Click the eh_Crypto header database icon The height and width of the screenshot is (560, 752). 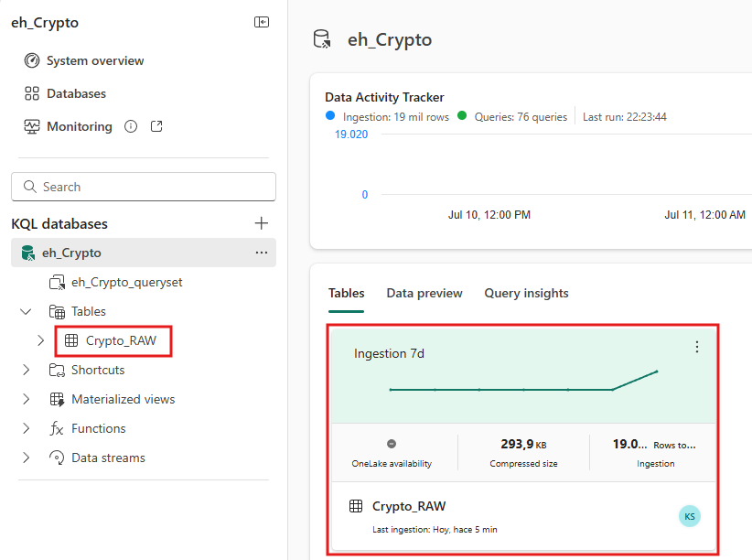(322, 39)
